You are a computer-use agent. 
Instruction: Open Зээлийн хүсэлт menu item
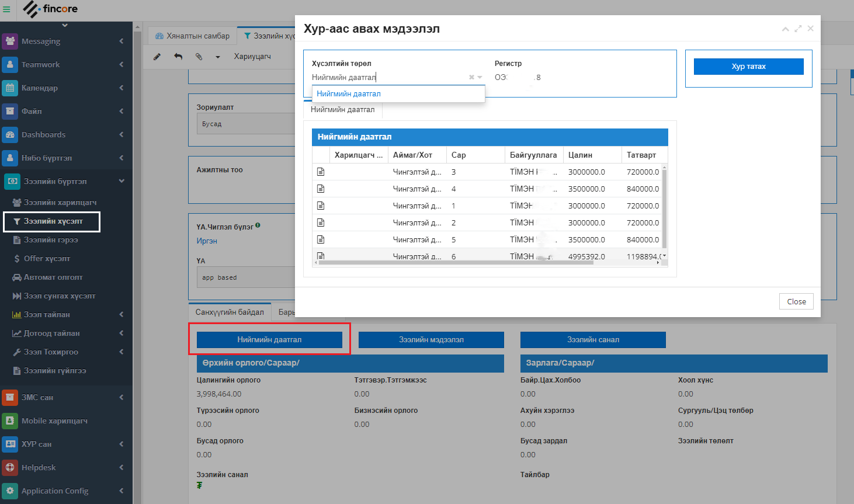pos(51,221)
